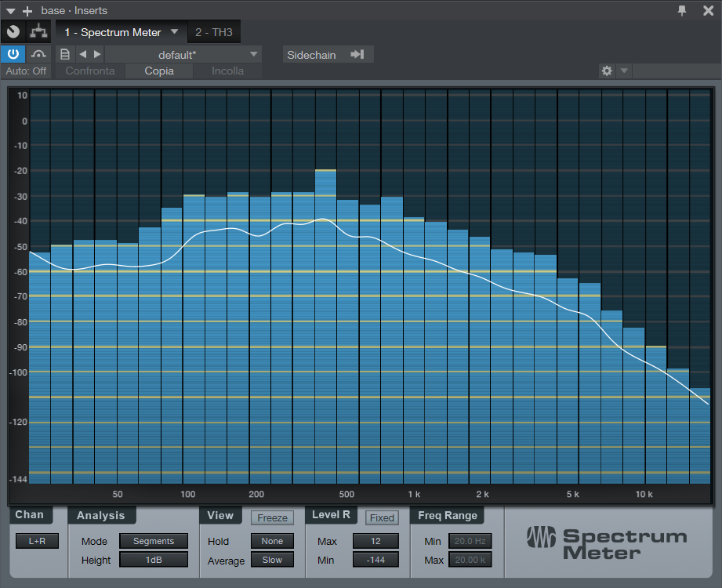This screenshot has width=722, height=588.
Task: Toggle the Fixed level range button
Action: tap(382, 517)
